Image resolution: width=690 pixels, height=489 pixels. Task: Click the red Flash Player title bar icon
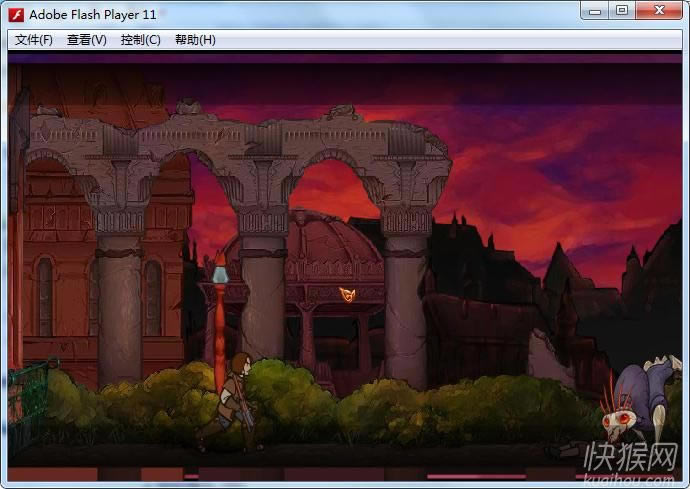pyautogui.click(x=16, y=14)
